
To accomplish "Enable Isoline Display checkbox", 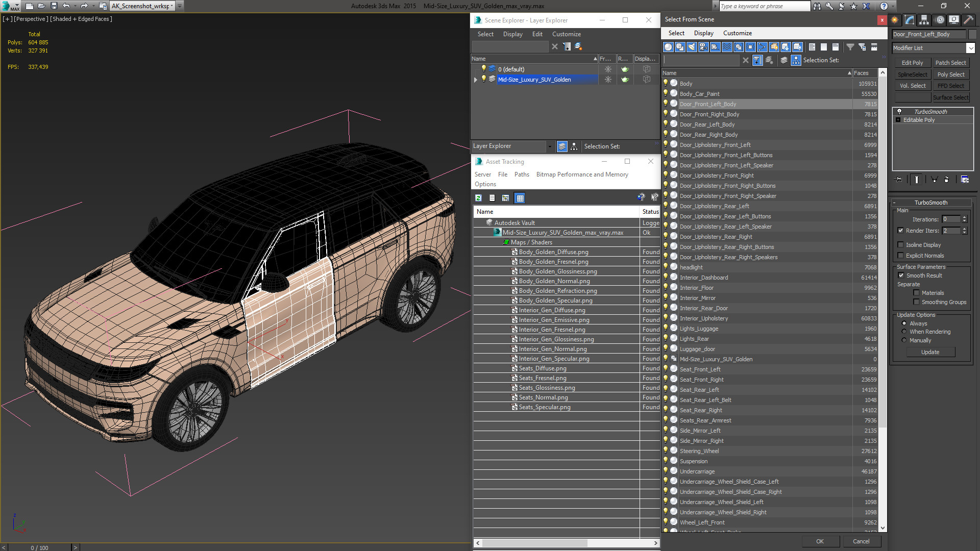I will (x=901, y=245).
